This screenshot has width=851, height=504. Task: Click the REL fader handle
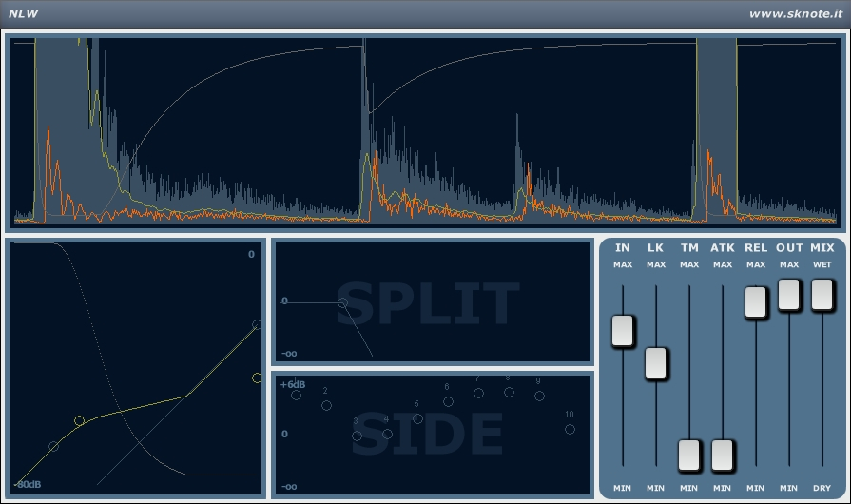(756, 301)
